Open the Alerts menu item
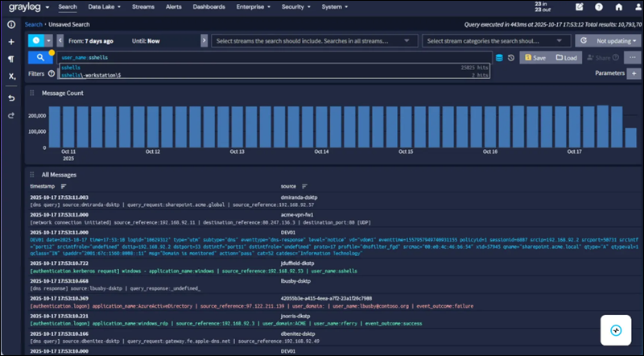644x356 pixels. [x=173, y=7]
